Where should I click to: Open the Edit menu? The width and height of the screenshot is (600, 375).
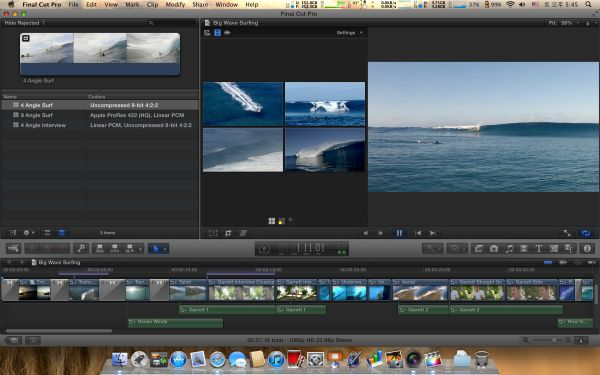[x=91, y=5]
